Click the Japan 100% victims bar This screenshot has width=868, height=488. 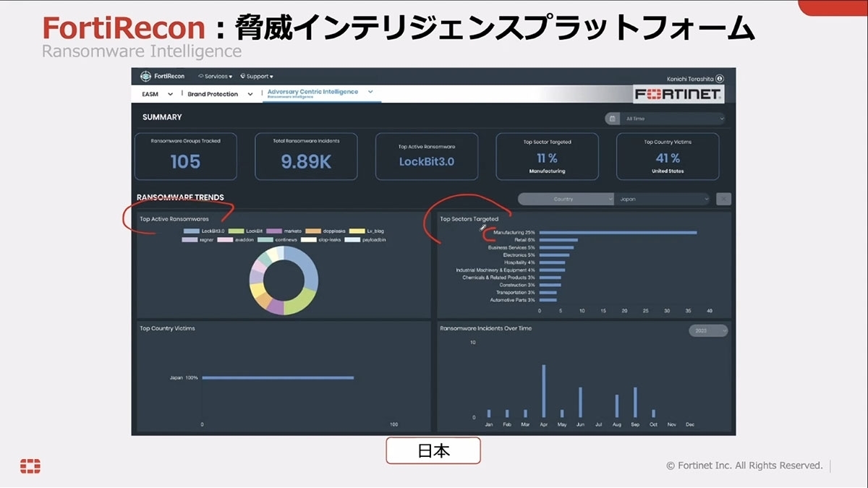(x=278, y=377)
